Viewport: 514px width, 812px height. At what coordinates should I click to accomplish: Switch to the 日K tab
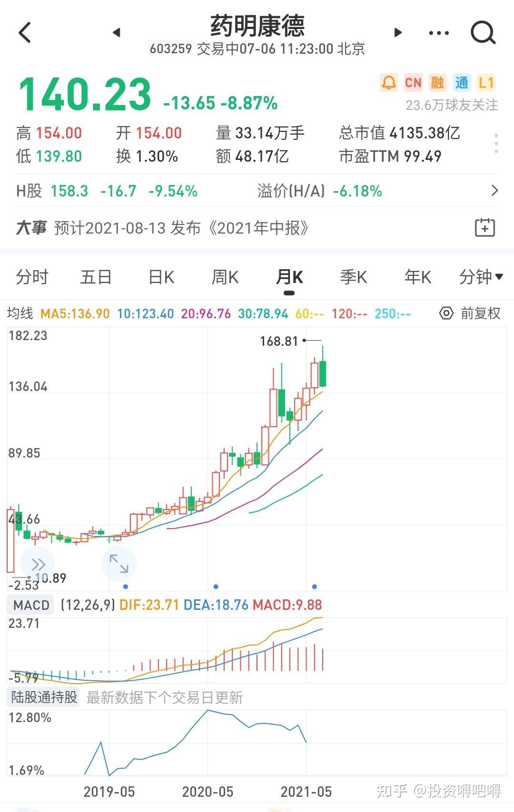tap(161, 277)
